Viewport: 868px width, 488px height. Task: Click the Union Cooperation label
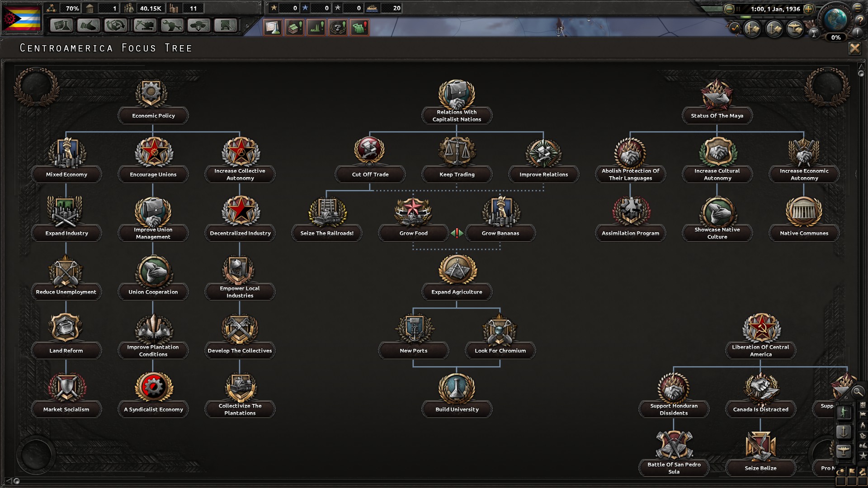pos(153,292)
